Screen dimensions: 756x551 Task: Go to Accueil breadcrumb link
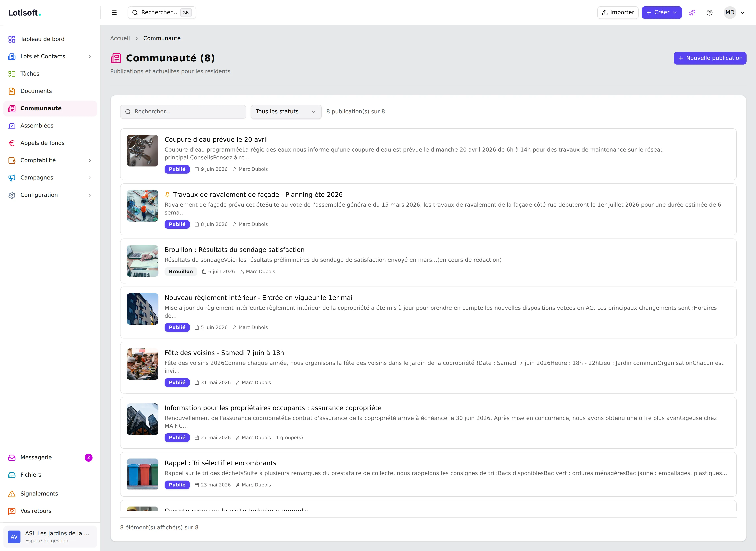click(120, 38)
